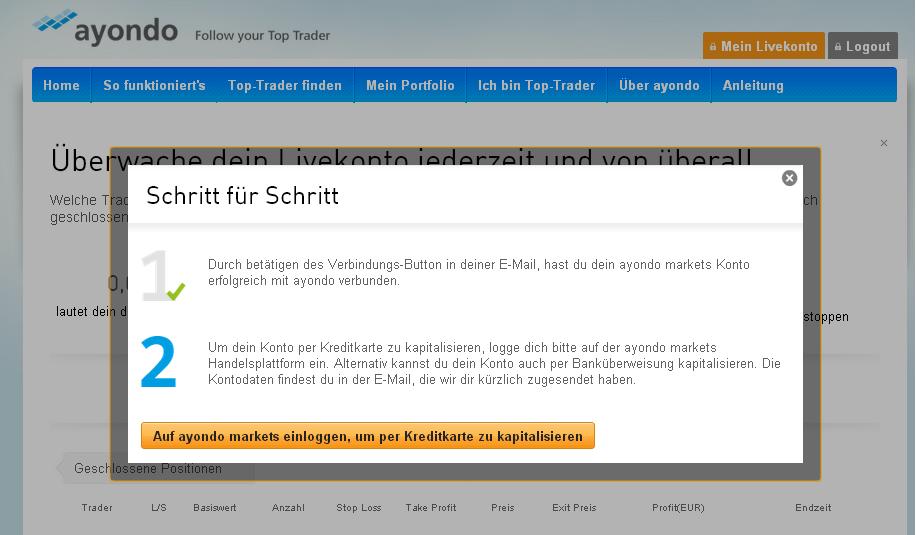
Task: Click the Basiswert column header
Action: (215, 508)
